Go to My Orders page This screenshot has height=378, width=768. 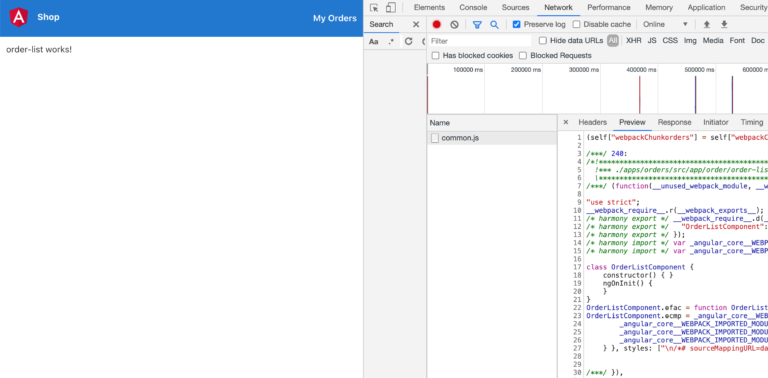335,18
